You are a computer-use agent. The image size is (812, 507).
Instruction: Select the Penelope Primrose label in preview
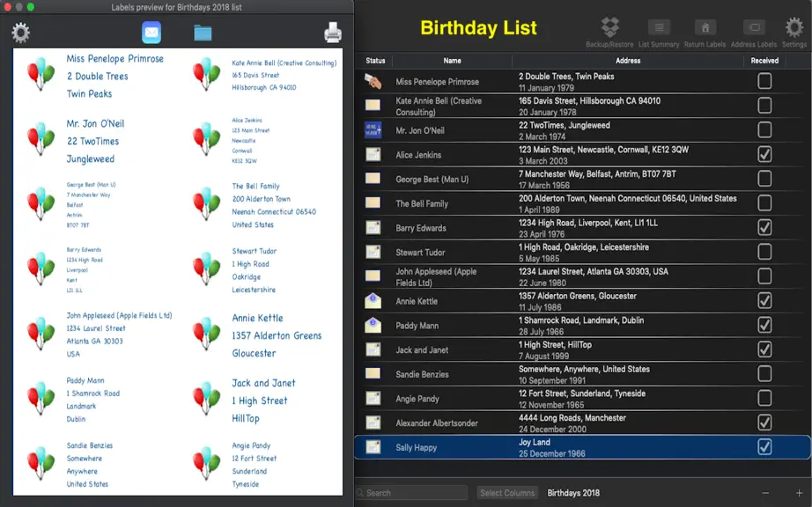[x=96, y=76]
